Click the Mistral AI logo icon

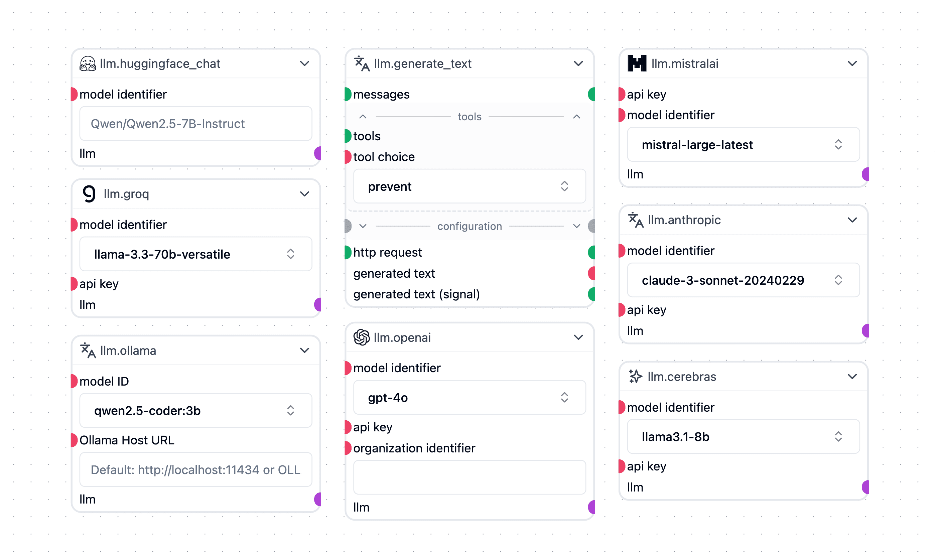pyautogui.click(x=637, y=64)
